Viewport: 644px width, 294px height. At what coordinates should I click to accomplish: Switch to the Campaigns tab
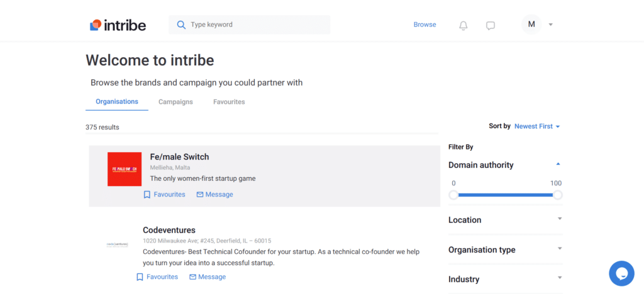click(176, 102)
